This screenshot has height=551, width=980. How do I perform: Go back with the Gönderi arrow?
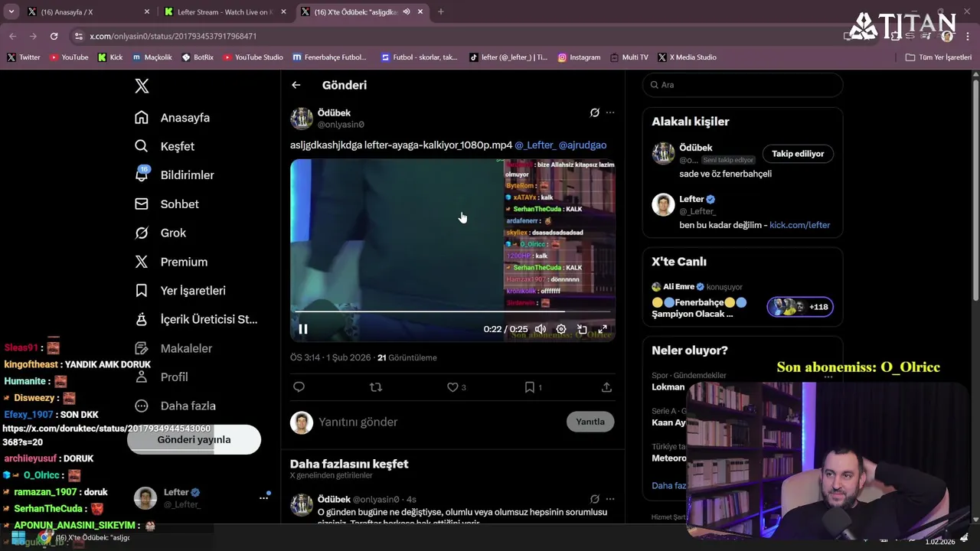(x=296, y=85)
